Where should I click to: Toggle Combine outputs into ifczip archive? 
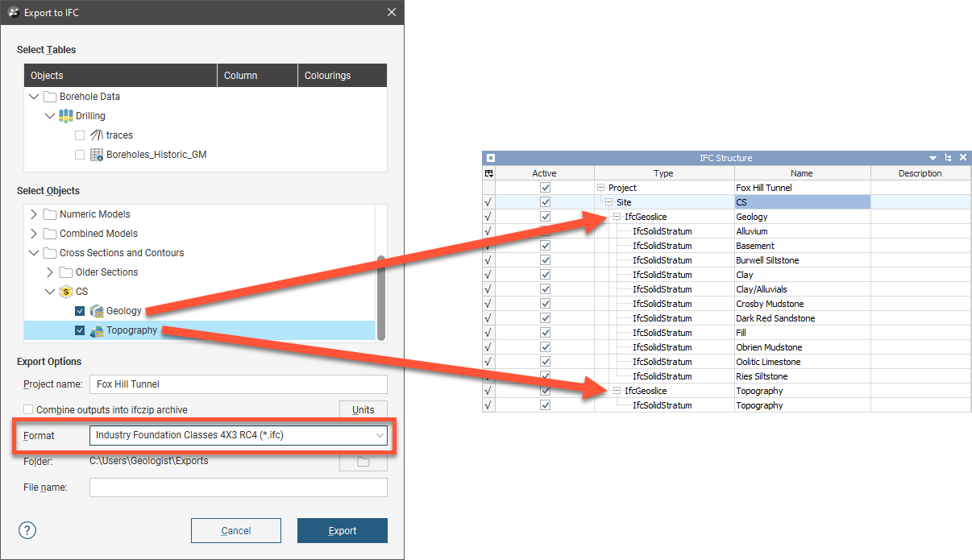point(29,409)
